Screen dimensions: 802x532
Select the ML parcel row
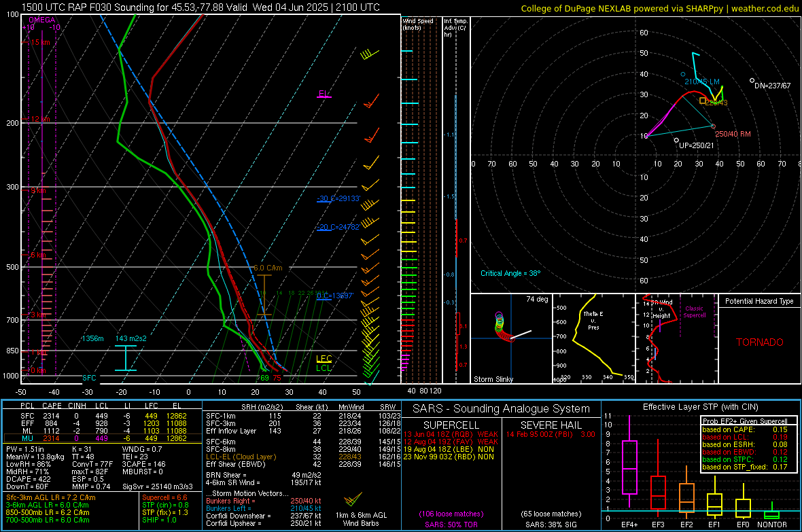103,431
